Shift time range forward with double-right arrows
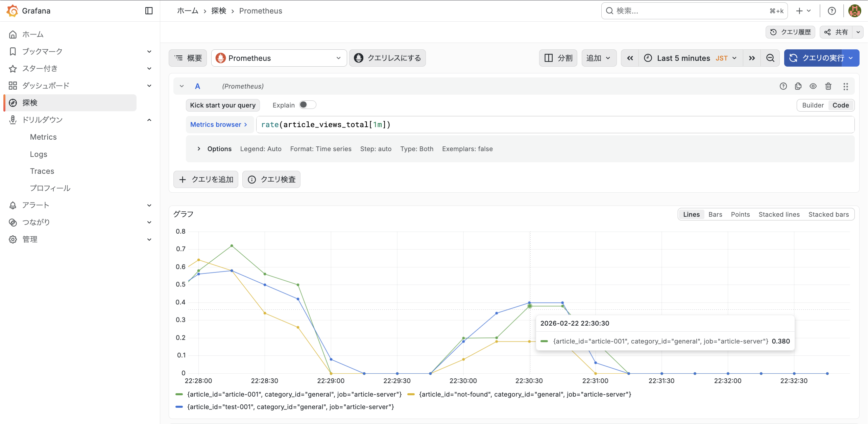 coord(752,58)
